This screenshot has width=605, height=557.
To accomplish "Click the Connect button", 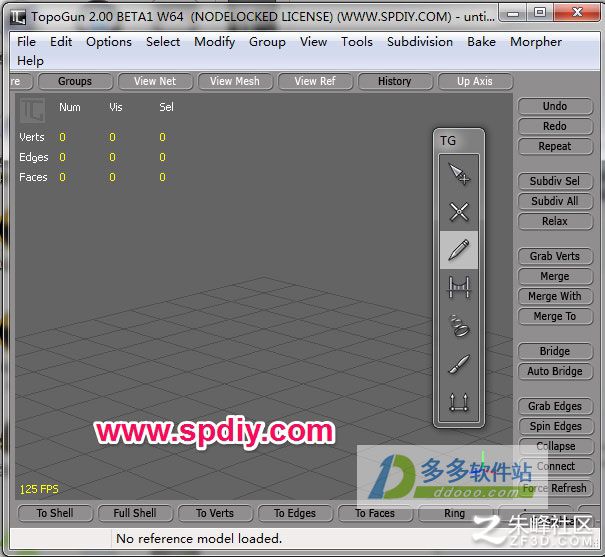I will pyautogui.click(x=556, y=466).
